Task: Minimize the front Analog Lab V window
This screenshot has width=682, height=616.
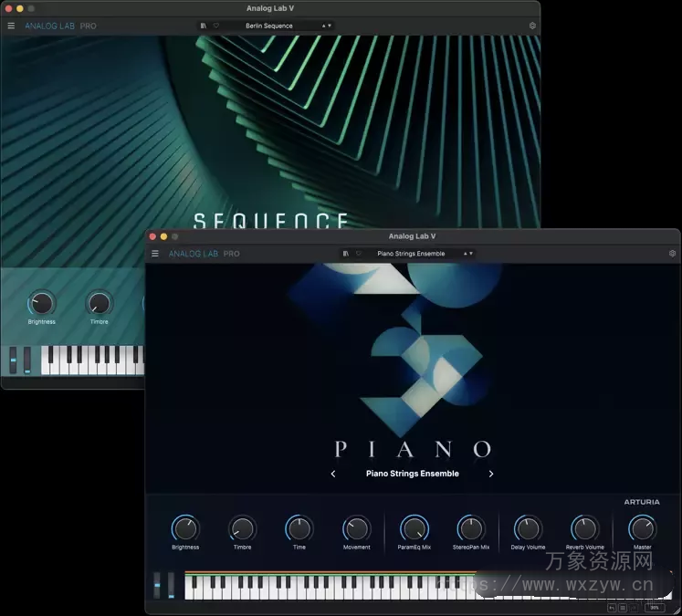Action: pos(163,236)
